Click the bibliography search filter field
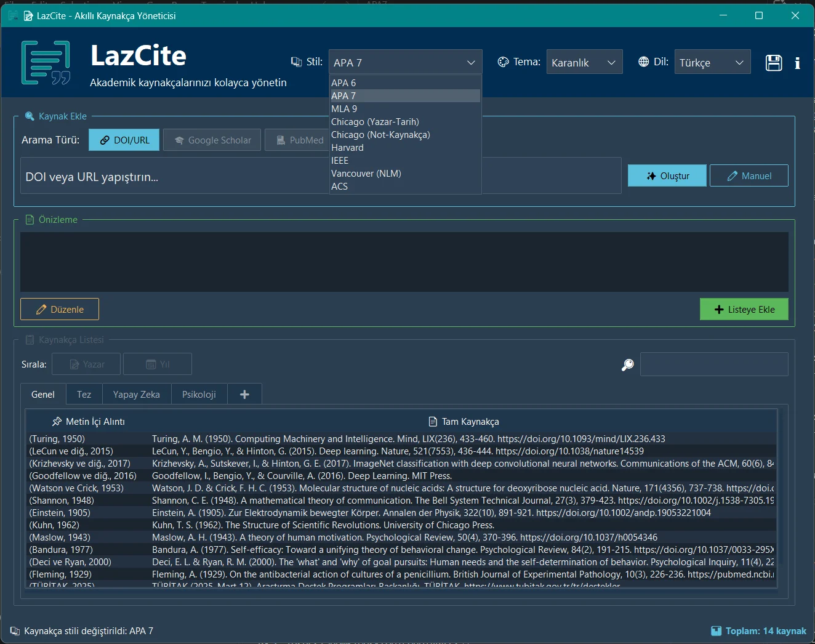The width and height of the screenshot is (815, 644). click(714, 364)
